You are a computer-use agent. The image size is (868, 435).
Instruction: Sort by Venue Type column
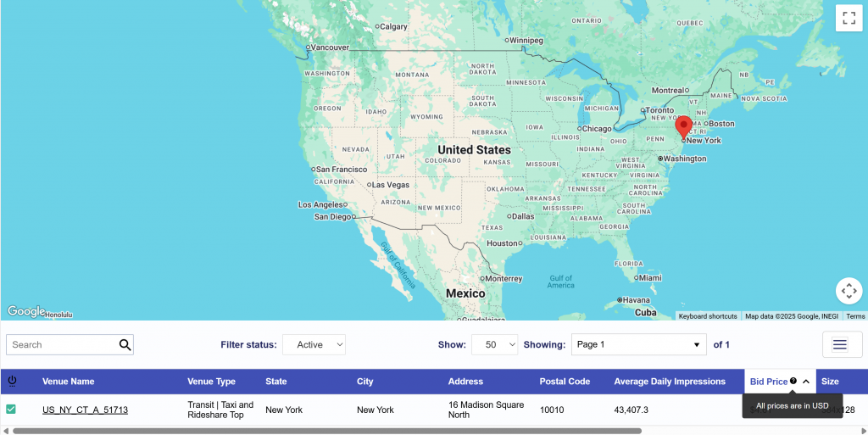pos(211,382)
